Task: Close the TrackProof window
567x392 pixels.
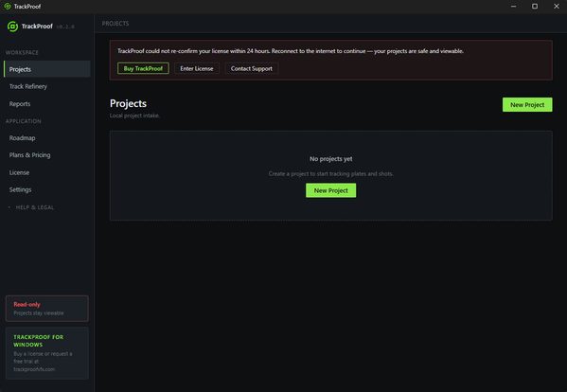Action: point(557,6)
